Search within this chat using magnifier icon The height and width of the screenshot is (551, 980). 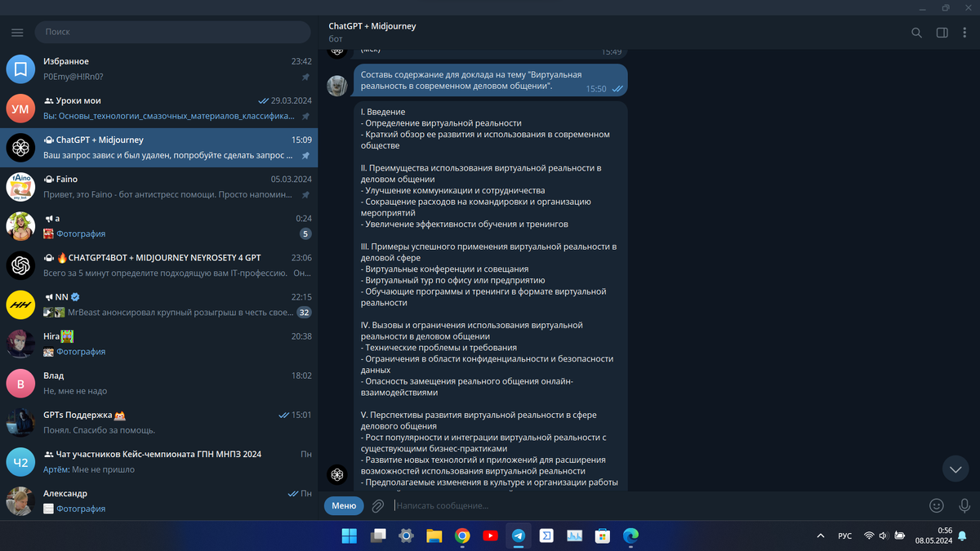(x=916, y=33)
